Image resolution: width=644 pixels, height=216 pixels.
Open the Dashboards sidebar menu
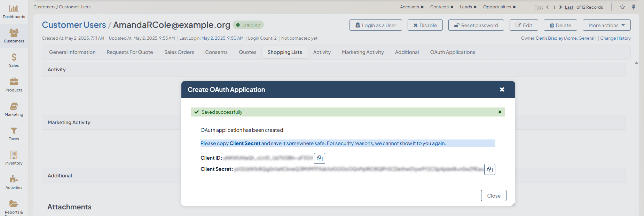click(14, 11)
